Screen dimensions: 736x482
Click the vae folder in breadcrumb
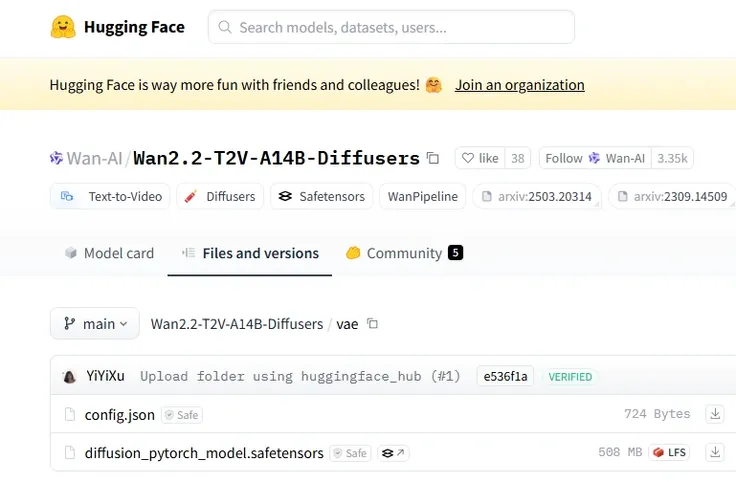347,324
